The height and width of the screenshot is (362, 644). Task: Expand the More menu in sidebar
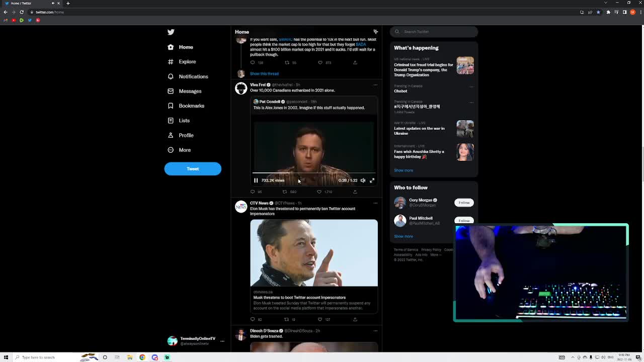point(179,150)
